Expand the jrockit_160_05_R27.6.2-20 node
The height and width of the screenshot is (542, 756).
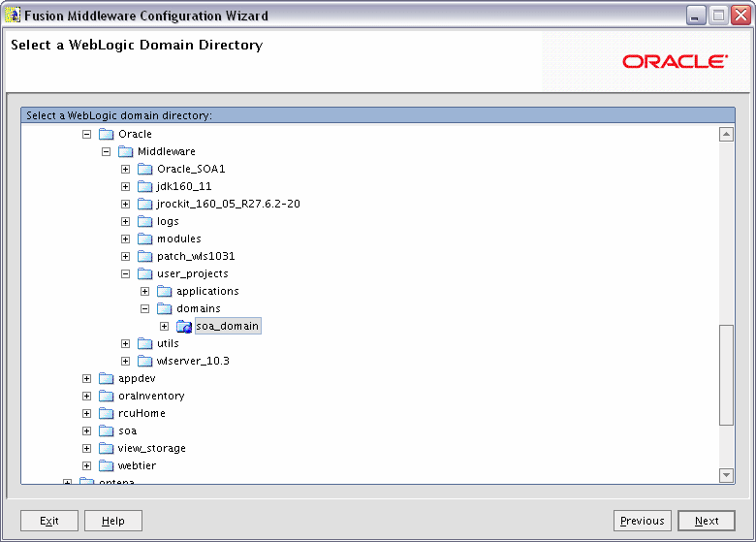[x=125, y=204]
